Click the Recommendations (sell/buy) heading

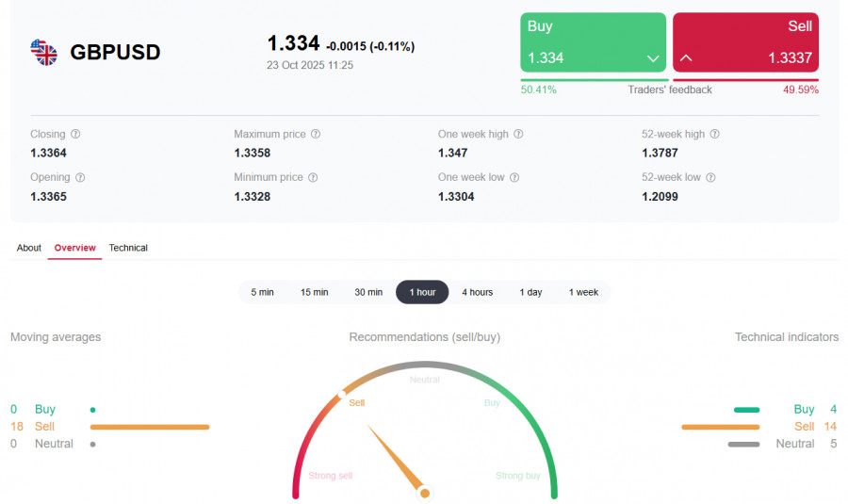click(x=425, y=337)
